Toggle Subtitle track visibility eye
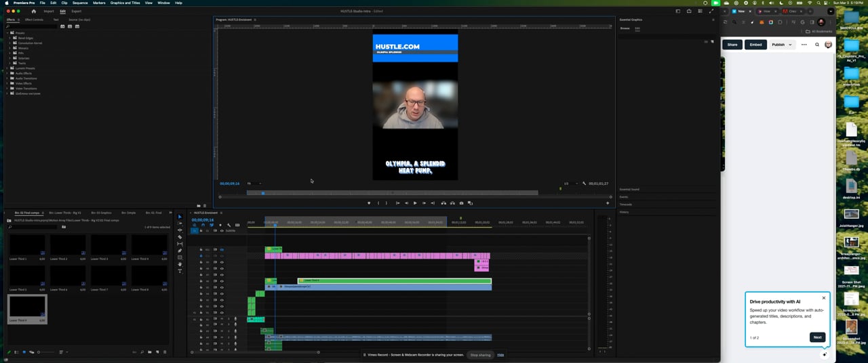This screenshot has height=363, width=868. click(x=222, y=231)
